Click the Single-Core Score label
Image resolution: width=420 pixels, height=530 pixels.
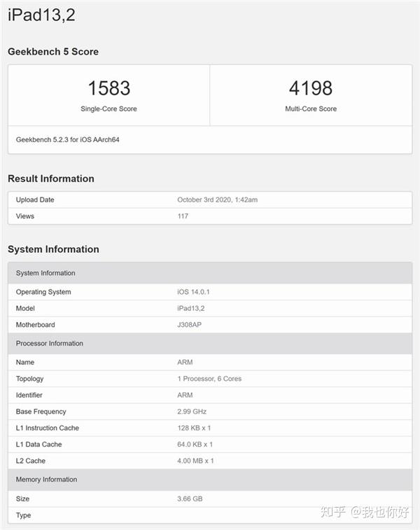coord(108,109)
